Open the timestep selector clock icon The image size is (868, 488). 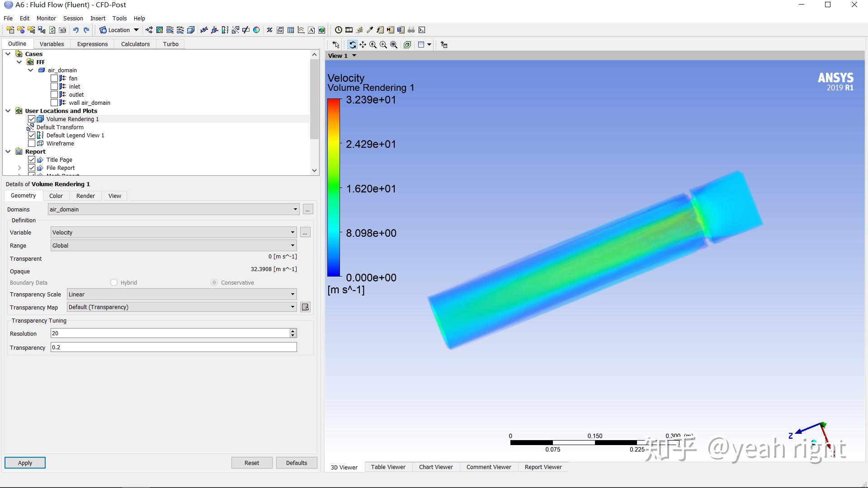[338, 30]
